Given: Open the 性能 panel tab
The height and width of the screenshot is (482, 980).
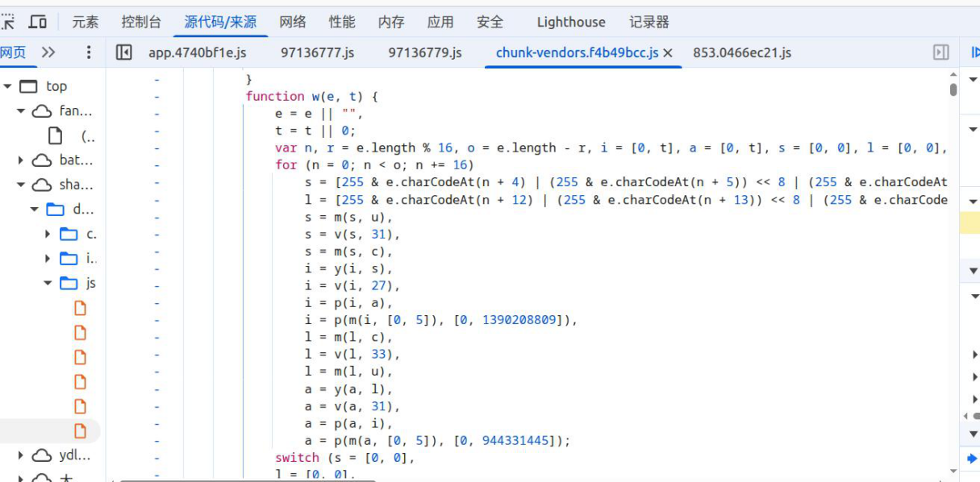Looking at the screenshot, I should 342,23.
